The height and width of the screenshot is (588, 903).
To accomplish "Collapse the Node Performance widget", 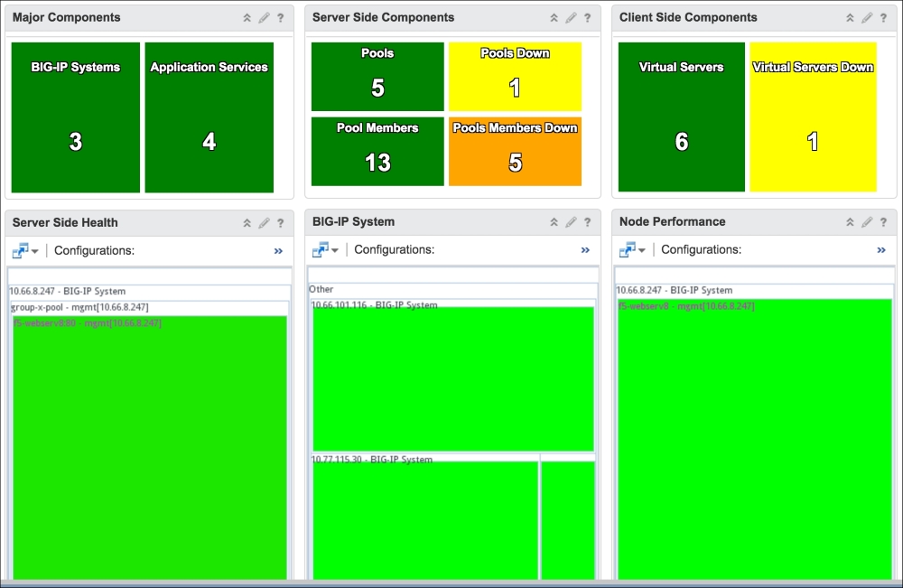I will click(850, 221).
